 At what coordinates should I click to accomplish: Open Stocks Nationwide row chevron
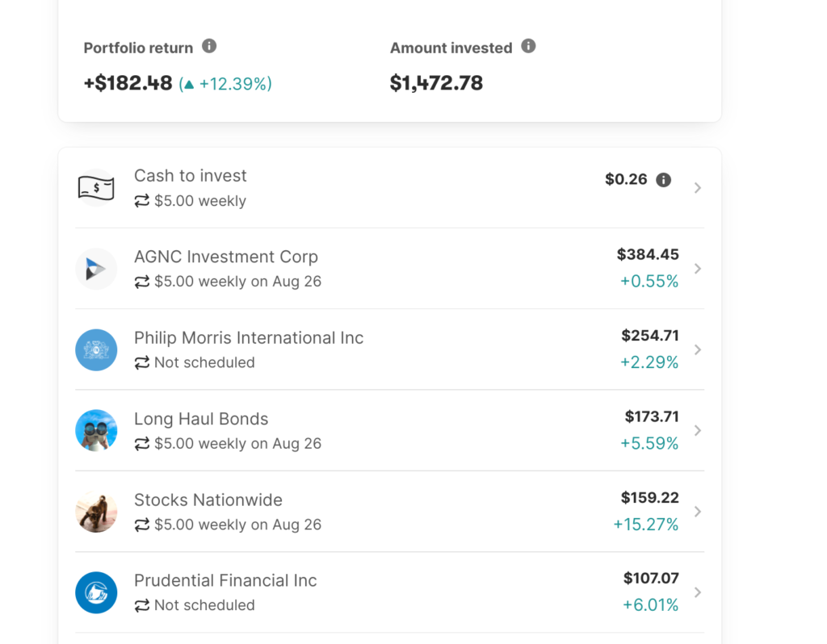coord(698,512)
